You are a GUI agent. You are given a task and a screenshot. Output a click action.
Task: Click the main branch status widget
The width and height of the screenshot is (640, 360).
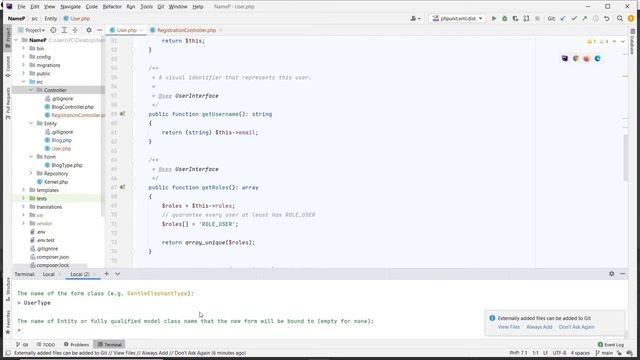coord(604,353)
